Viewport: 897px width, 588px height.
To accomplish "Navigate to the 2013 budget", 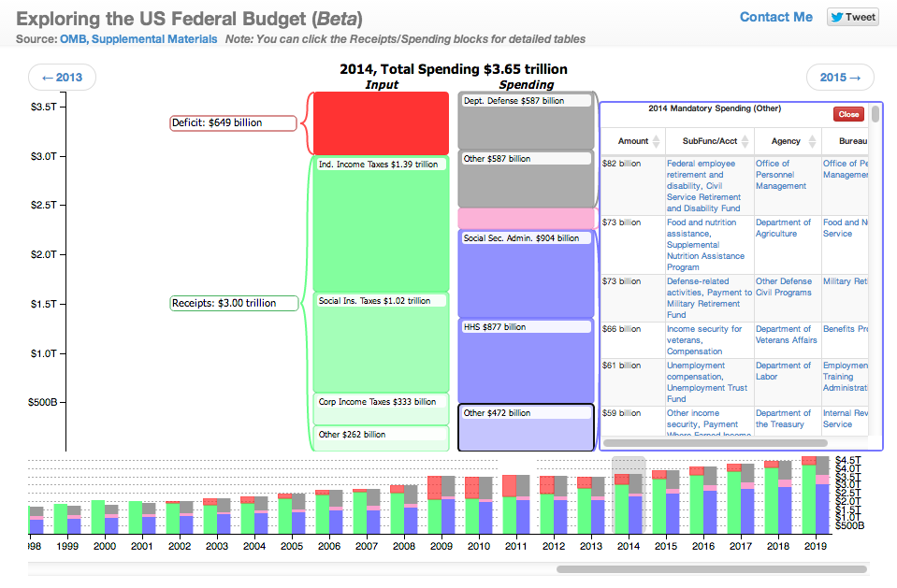I will pyautogui.click(x=62, y=78).
